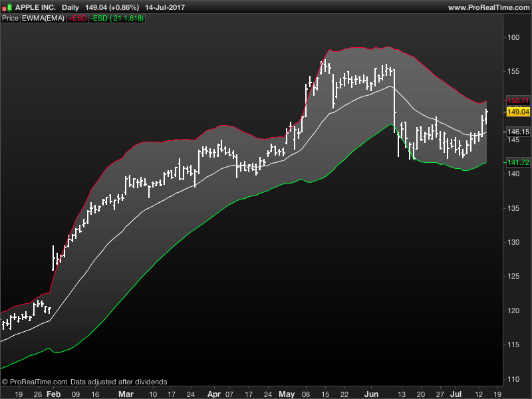
Task: Click the APPLE INC. instrument title
Action: click(x=35, y=7)
